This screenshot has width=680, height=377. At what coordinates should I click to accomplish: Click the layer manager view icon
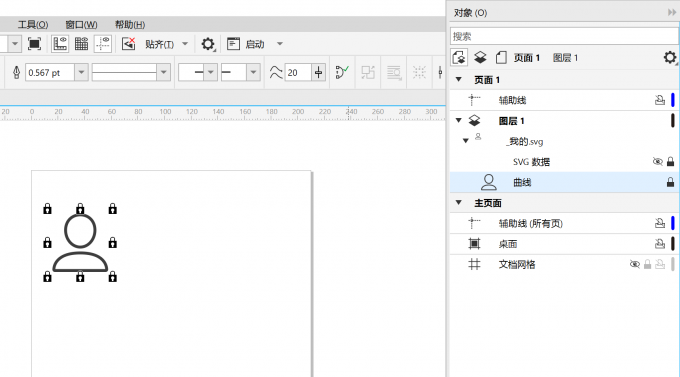click(x=480, y=57)
